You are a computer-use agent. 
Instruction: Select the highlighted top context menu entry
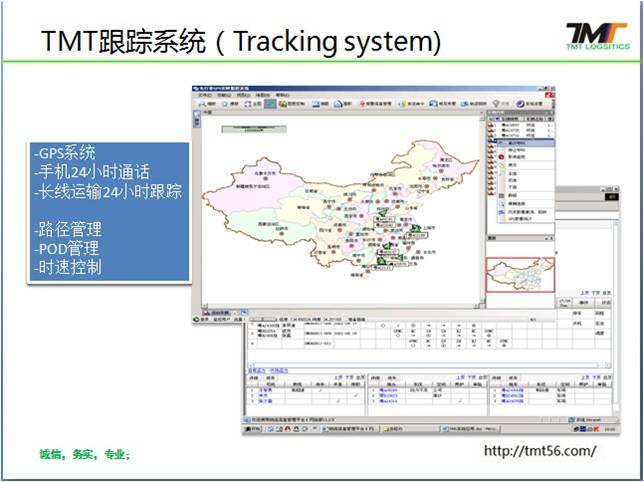pyautogui.click(x=526, y=143)
